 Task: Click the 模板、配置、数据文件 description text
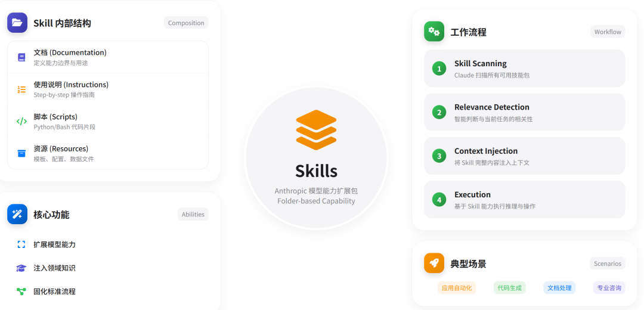pyautogui.click(x=64, y=159)
